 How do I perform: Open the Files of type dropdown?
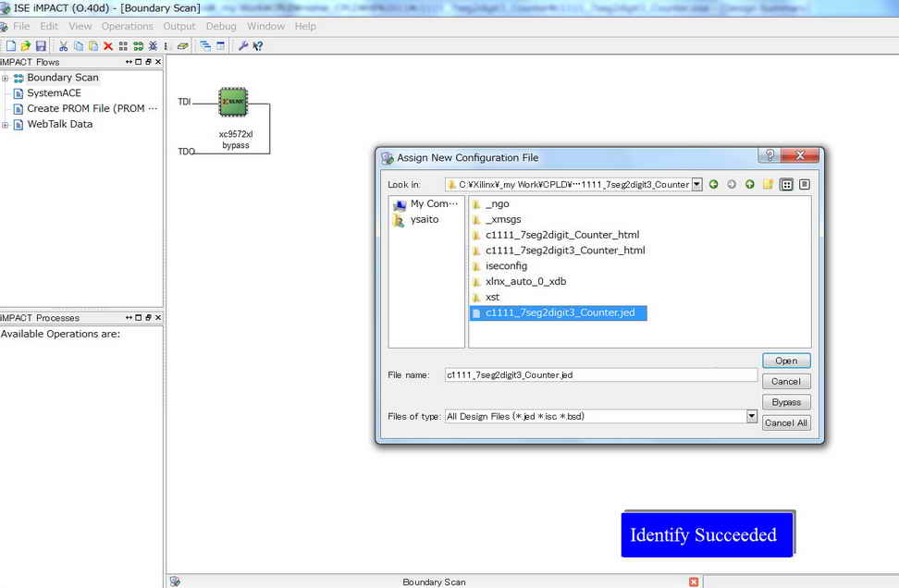click(752, 417)
